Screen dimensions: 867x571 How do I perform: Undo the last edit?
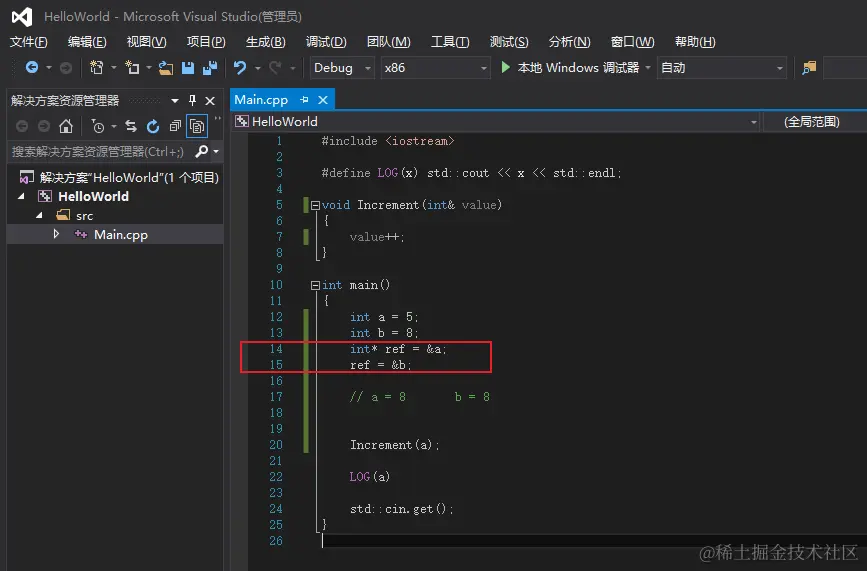(x=239, y=67)
